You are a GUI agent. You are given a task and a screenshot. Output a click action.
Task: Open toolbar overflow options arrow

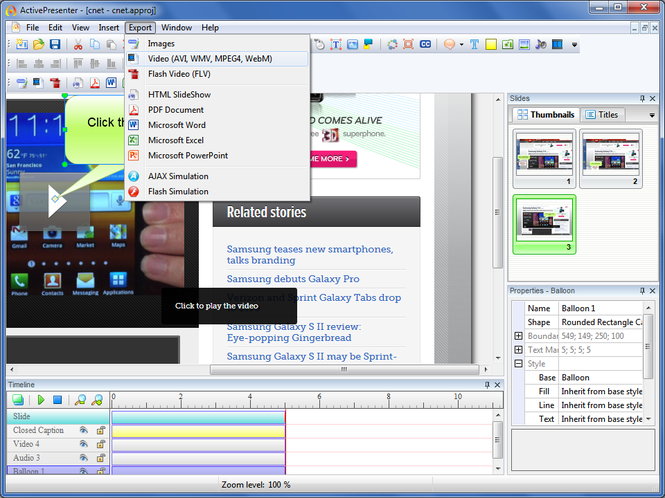coord(574,45)
